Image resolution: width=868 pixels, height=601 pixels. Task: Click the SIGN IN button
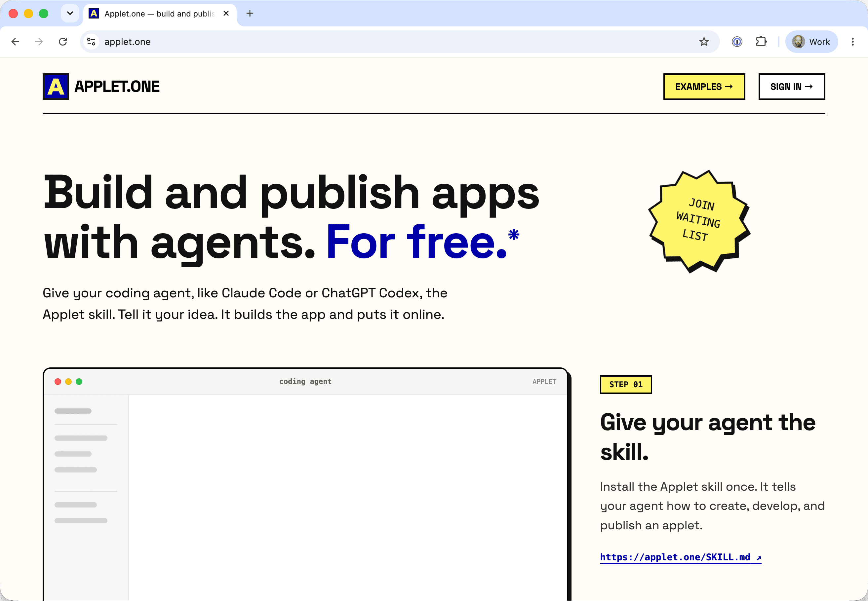(792, 87)
